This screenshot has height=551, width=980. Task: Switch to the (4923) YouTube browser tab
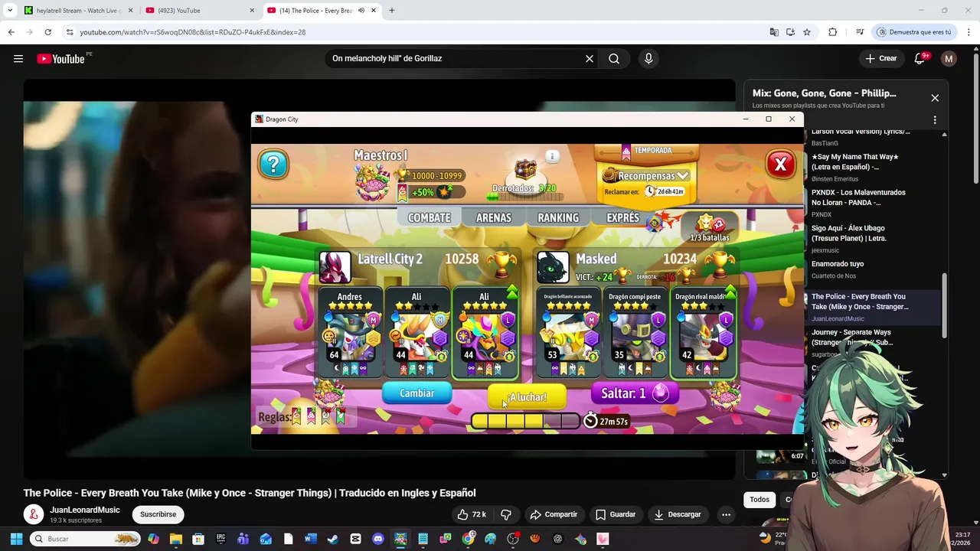[201, 11]
